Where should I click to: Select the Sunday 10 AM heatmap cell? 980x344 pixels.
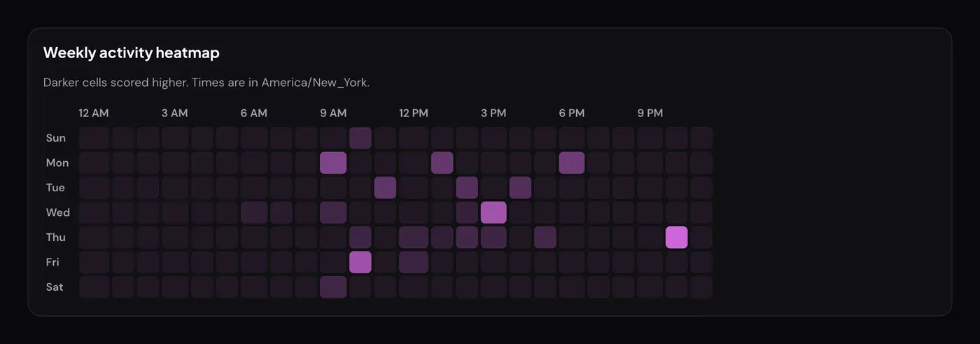pos(360,138)
